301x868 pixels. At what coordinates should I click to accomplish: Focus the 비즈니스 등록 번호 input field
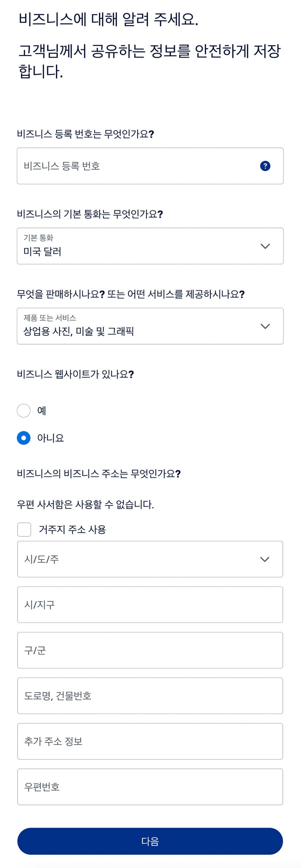coord(150,166)
